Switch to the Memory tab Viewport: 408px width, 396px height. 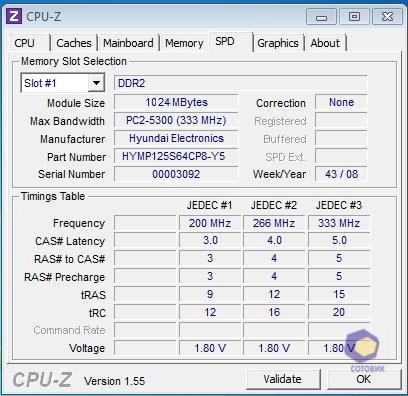[184, 43]
